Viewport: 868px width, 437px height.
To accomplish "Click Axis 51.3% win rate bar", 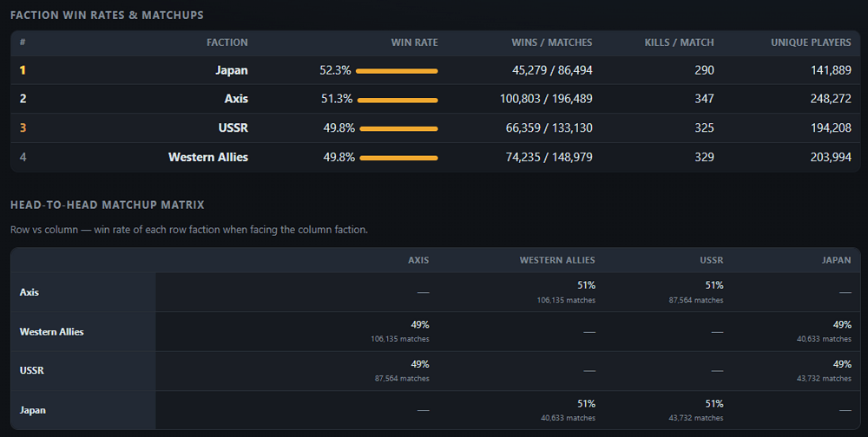I will coord(398,100).
